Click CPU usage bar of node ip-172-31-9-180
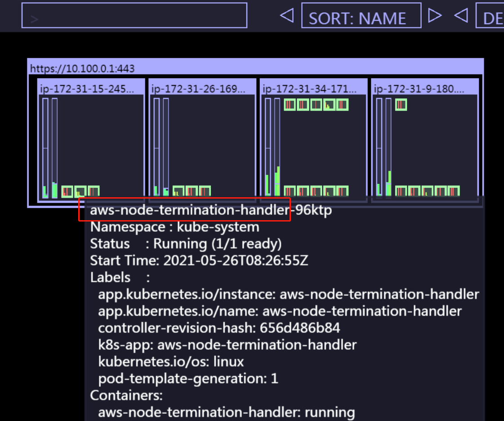 [x=379, y=147]
